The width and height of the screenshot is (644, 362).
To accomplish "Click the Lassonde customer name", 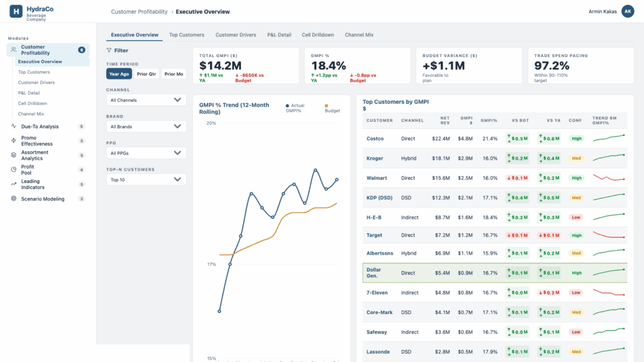I will coord(378,352).
